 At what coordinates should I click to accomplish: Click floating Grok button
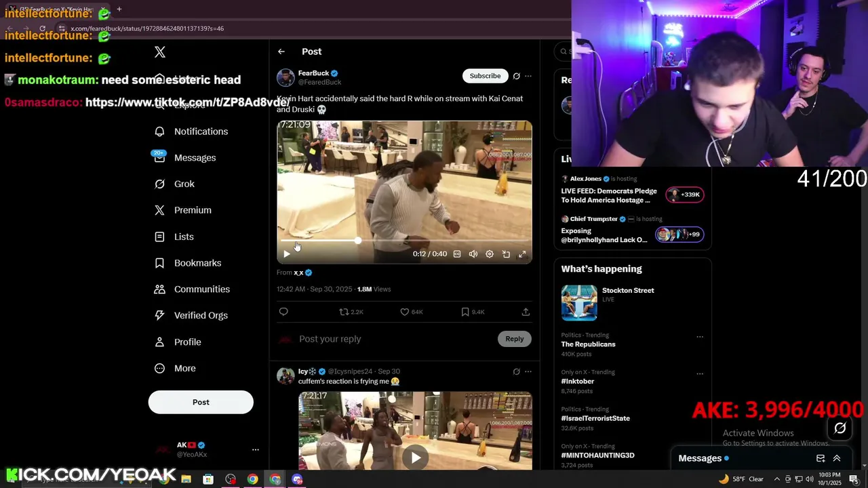[x=840, y=428]
